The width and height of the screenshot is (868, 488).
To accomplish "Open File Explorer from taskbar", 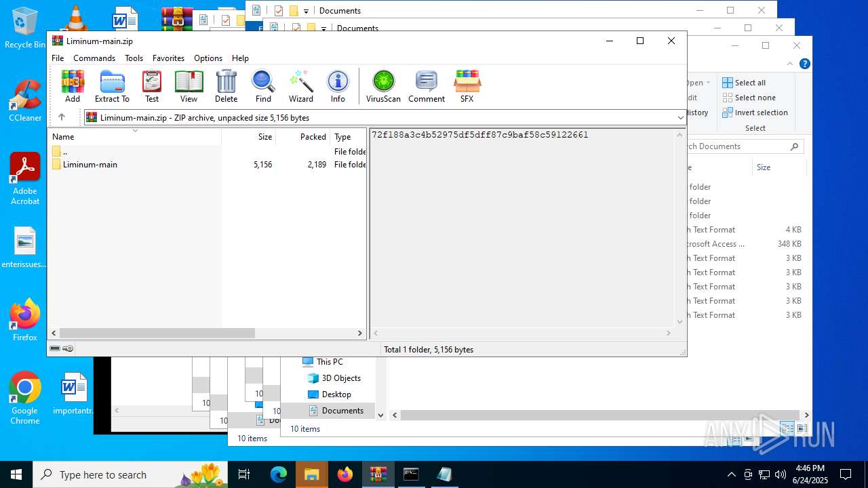I will (311, 474).
